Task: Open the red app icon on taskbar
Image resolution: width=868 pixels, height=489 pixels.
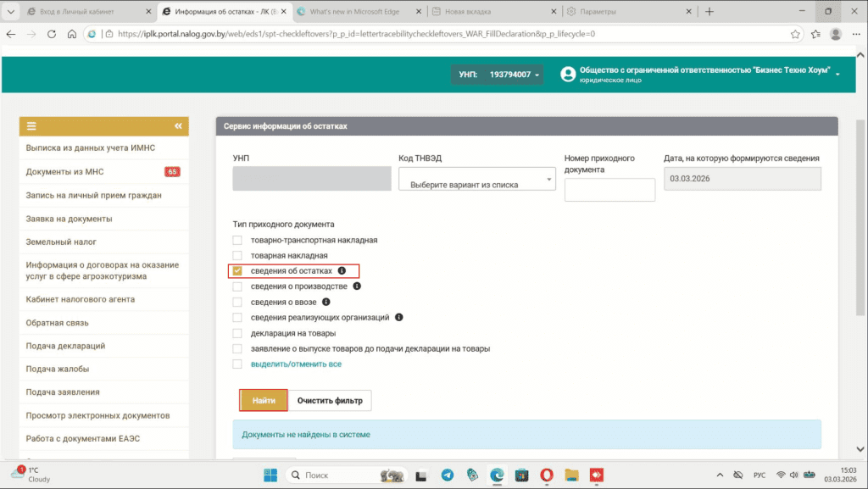Action: (596, 475)
